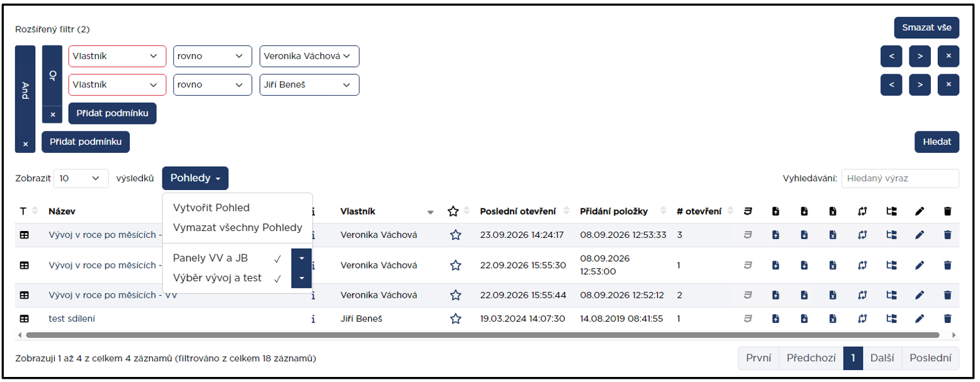Click the CSS-style icon in first row
Image resolution: width=980 pixels, height=382 pixels.
tap(748, 235)
